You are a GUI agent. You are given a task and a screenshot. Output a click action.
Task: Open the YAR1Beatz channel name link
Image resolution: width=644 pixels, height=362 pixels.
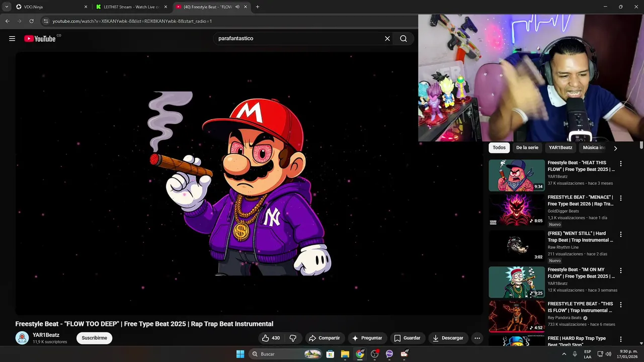click(46, 335)
